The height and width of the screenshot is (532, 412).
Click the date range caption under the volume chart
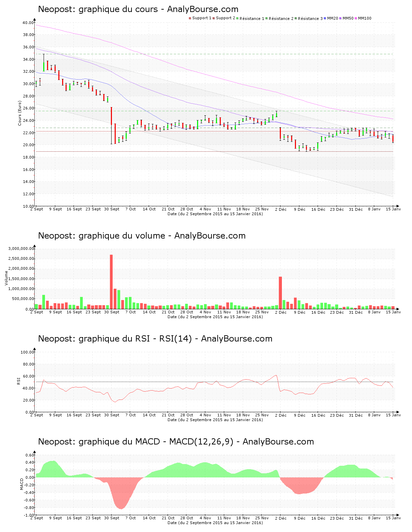[x=215, y=317]
